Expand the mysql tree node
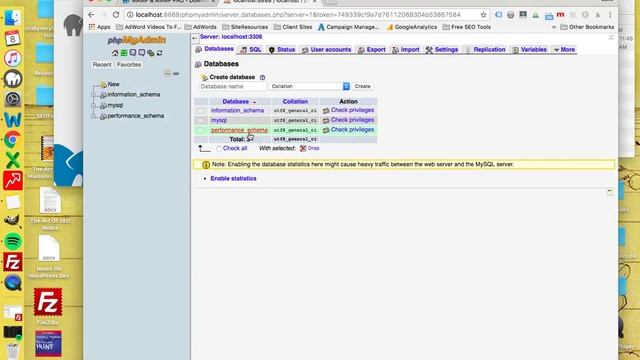The height and width of the screenshot is (360, 640). 94,105
